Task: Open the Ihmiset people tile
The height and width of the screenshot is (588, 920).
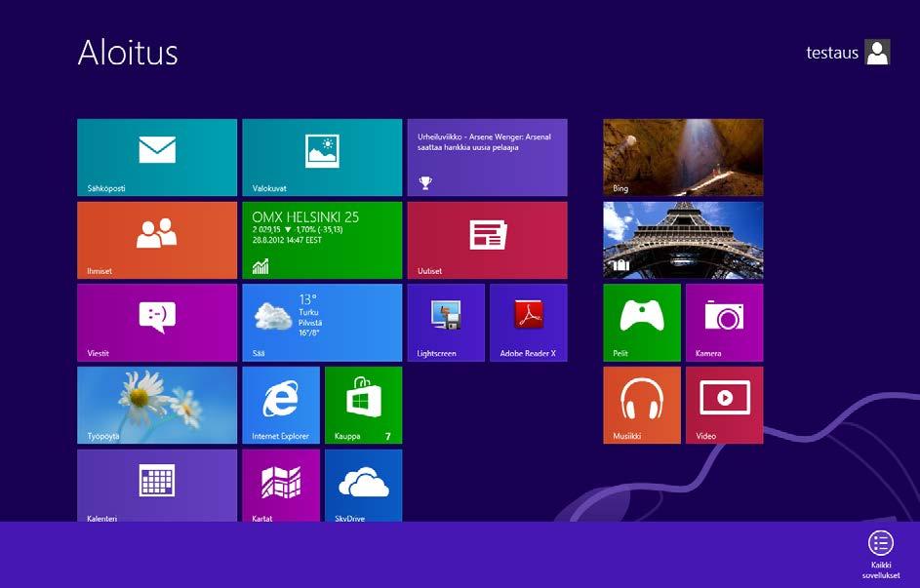Action: [x=157, y=240]
